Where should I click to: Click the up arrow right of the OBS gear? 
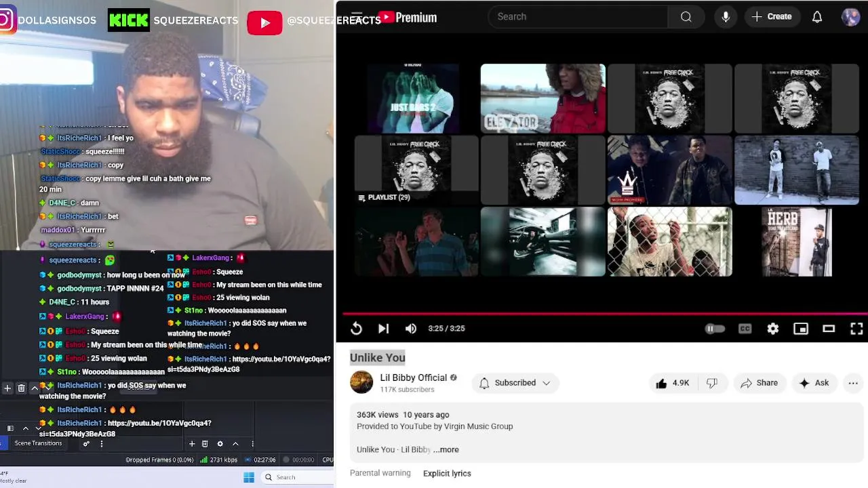click(x=235, y=444)
